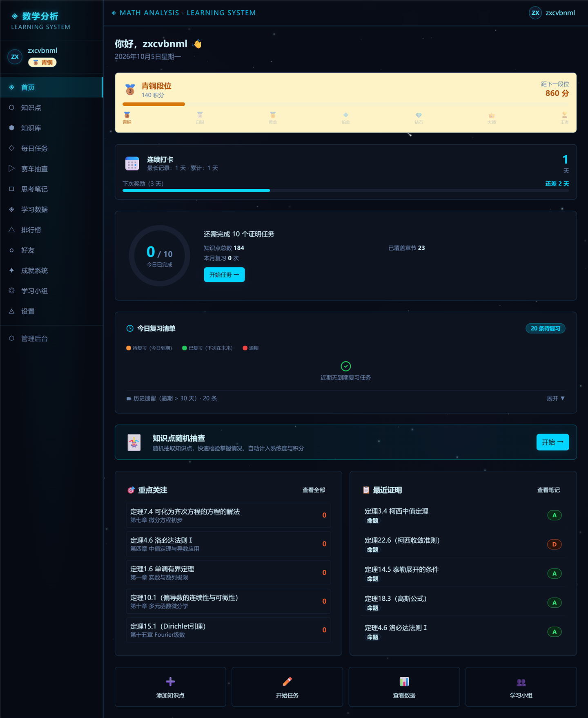Click the sidebar ZX avatar
The height and width of the screenshot is (718, 588).
[15, 56]
